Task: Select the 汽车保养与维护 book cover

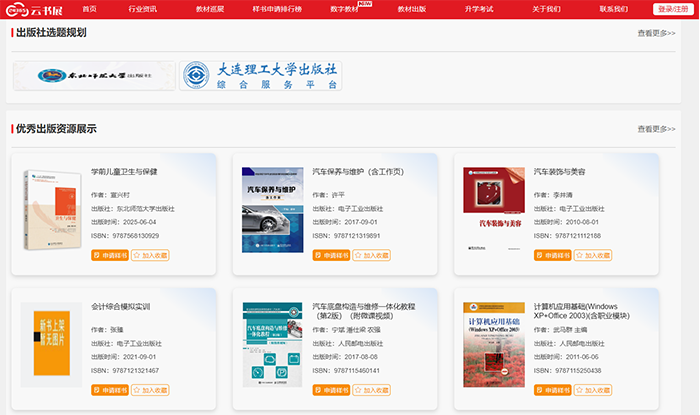Action: [273, 207]
